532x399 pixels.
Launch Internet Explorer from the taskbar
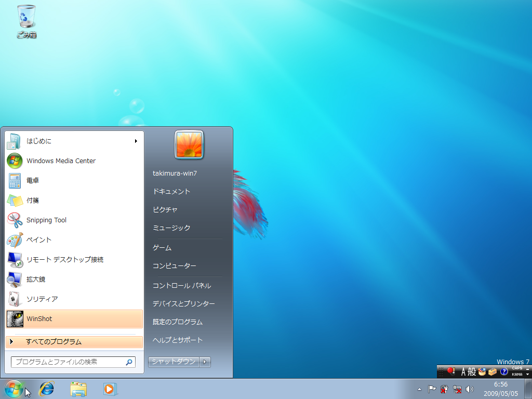pos(46,389)
